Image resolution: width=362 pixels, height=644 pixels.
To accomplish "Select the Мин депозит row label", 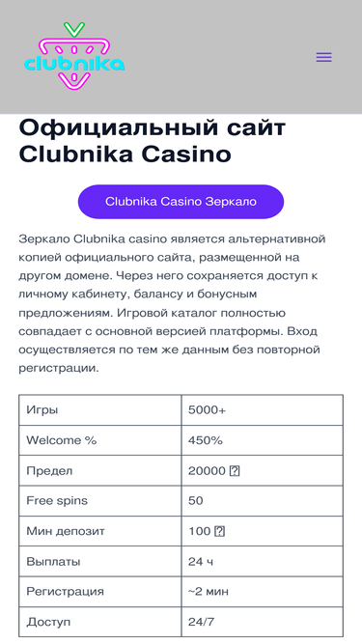I will [66, 531].
